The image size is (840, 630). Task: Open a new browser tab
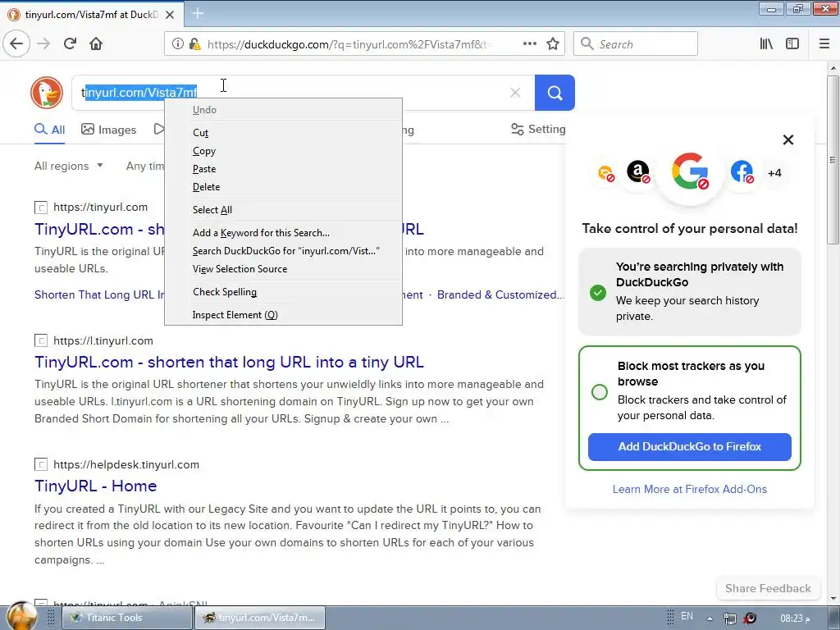point(198,13)
